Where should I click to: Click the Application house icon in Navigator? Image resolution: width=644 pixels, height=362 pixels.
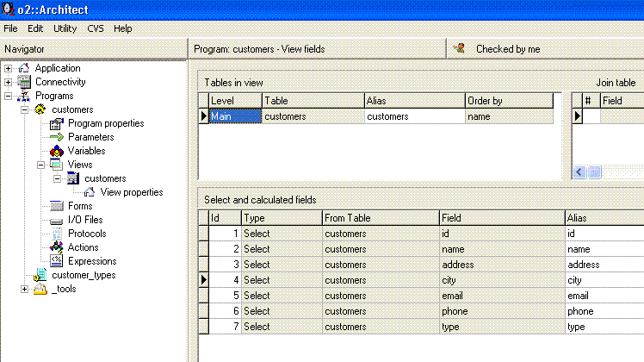point(24,68)
